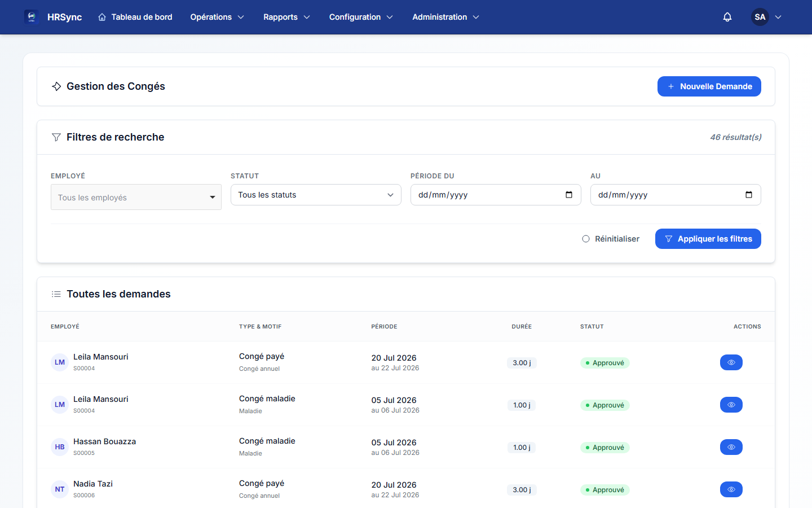Click Congé payé in Leila Mansouri's row
812x508 pixels.
click(262, 357)
